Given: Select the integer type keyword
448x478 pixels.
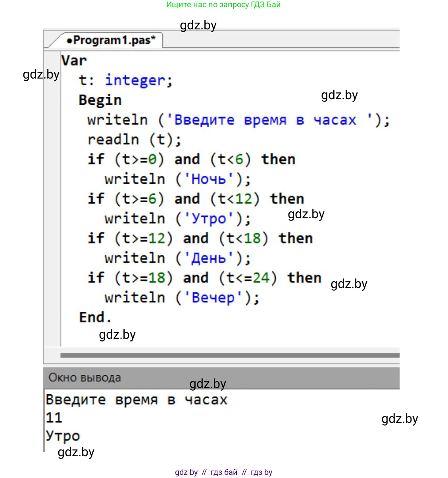Looking at the screenshot, I should 135,81.
